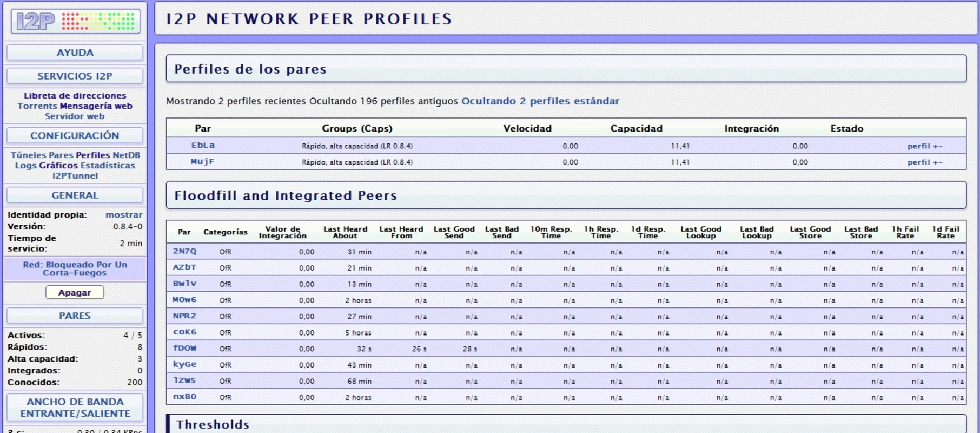Select Activos value 4 / 5
Screen dimensions: 980x433
click(133, 336)
